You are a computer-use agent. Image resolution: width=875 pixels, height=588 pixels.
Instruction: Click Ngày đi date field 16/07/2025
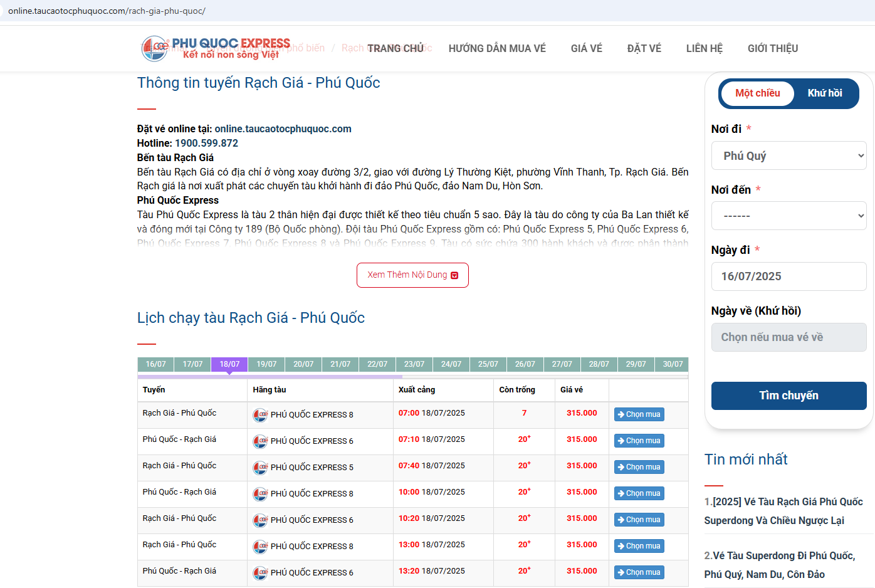tap(789, 276)
